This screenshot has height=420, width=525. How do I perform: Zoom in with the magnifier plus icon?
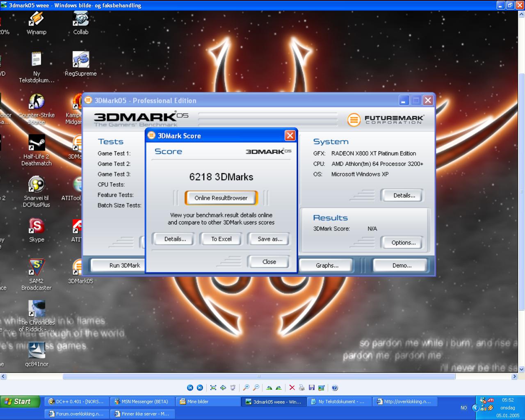point(246,388)
